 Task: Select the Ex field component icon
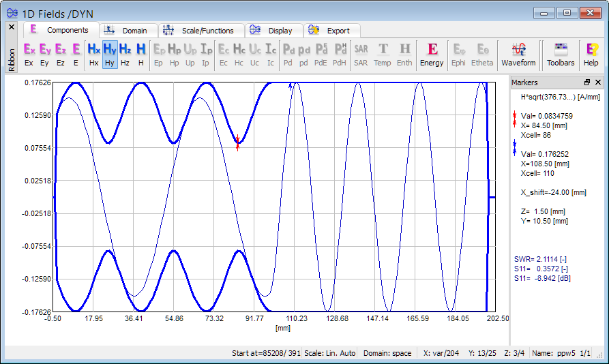29,54
